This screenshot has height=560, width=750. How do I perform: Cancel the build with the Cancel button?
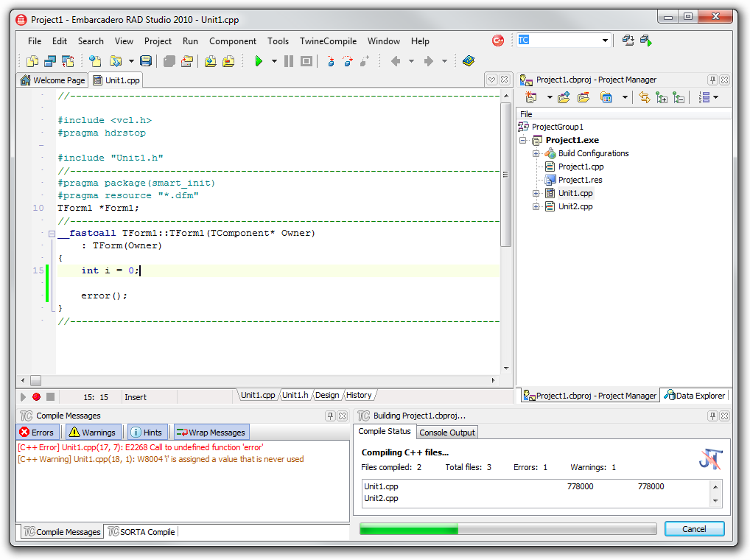(x=693, y=528)
